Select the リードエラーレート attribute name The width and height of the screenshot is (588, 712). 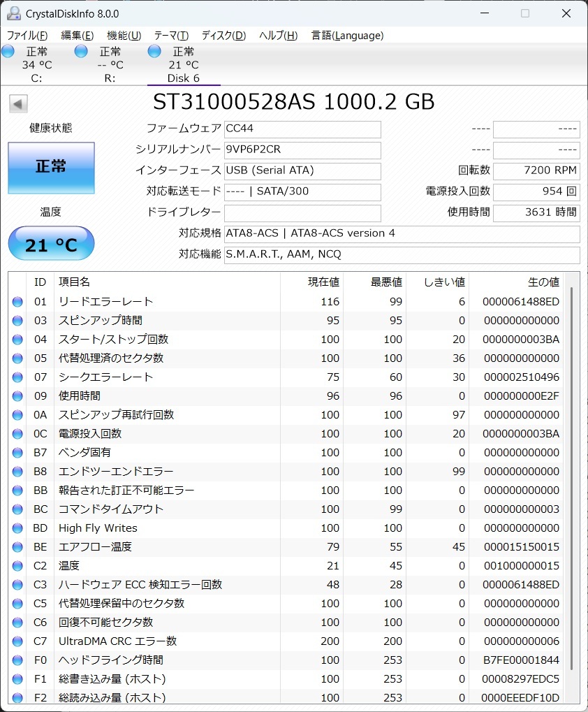click(x=105, y=302)
